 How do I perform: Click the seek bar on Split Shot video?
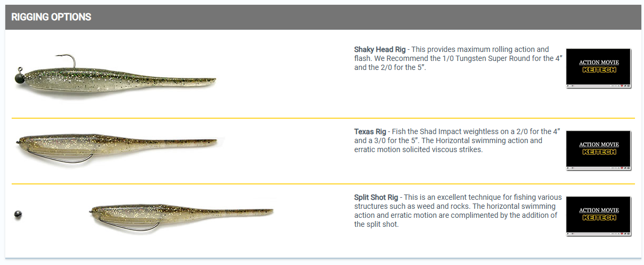coord(589,233)
